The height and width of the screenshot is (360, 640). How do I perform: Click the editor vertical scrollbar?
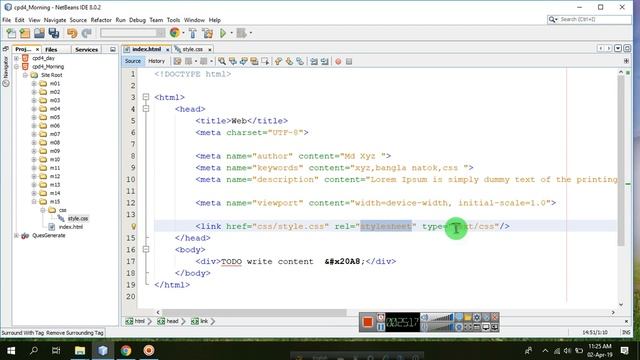[x=621, y=161]
